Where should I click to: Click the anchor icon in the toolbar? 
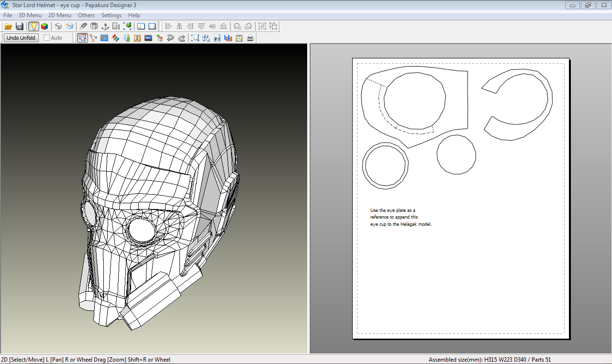coord(105,26)
